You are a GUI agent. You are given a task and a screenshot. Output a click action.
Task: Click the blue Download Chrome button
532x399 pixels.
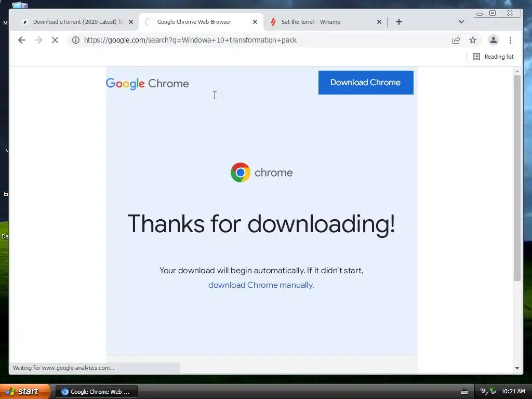[x=366, y=83]
